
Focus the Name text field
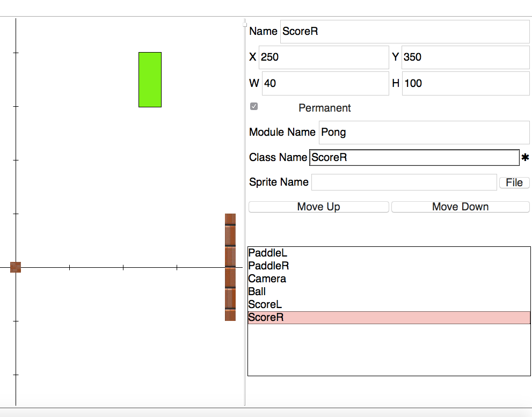click(x=404, y=32)
